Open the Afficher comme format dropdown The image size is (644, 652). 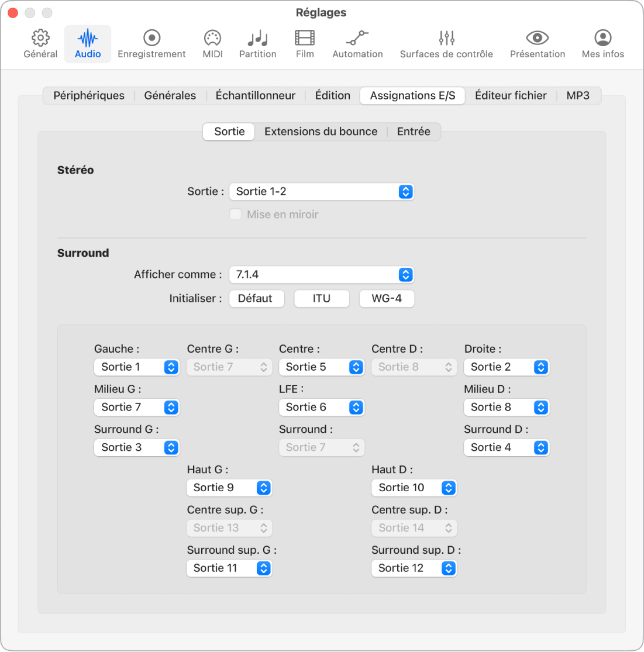tap(321, 274)
